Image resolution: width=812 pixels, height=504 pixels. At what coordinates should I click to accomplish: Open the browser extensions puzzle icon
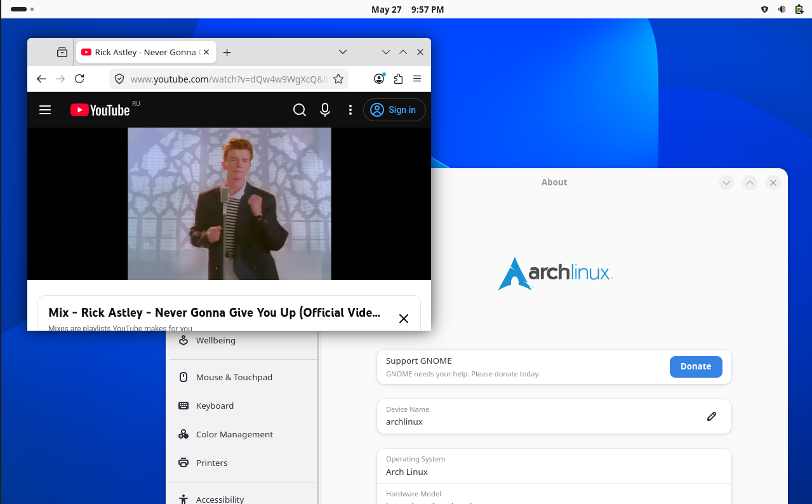coord(398,79)
